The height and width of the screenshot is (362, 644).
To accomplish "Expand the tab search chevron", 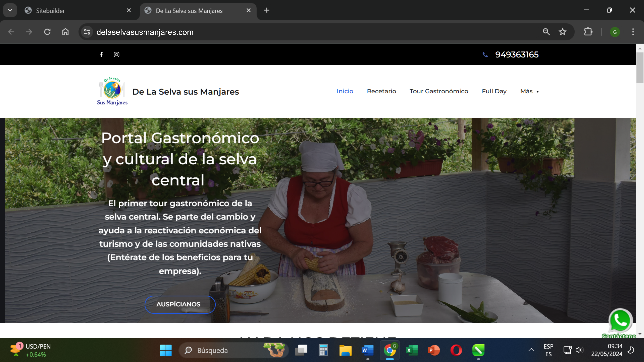I will (10, 10).
